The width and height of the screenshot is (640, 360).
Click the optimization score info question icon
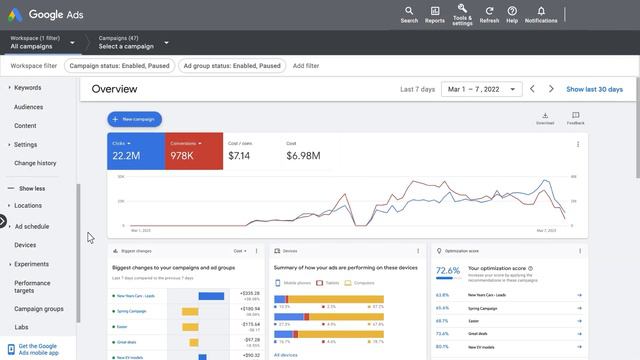tap(531, 269)
